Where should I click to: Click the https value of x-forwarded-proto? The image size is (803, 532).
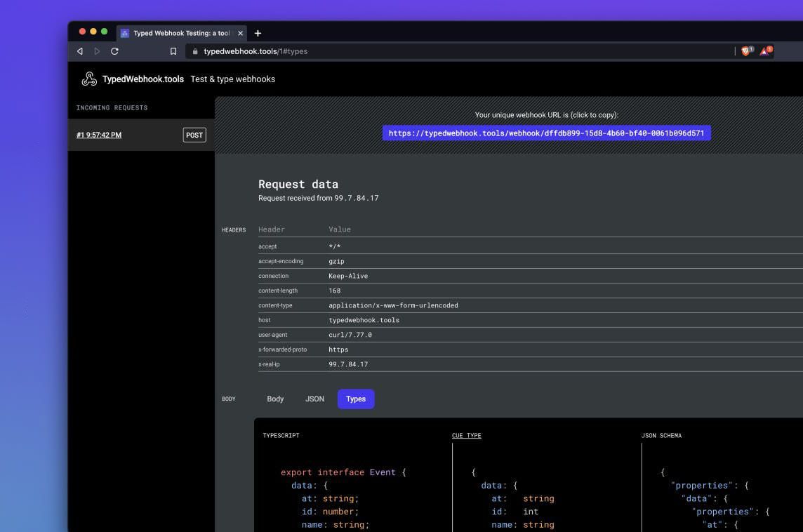338,350
